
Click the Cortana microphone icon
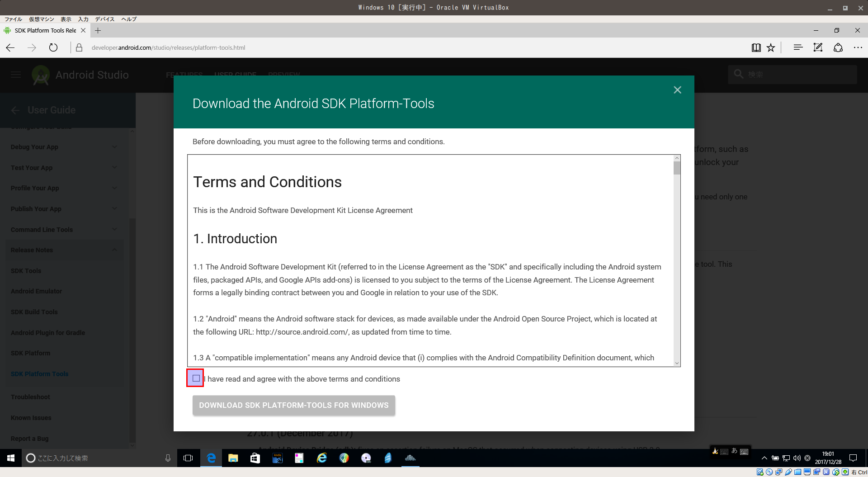click(x=168, y=458)
